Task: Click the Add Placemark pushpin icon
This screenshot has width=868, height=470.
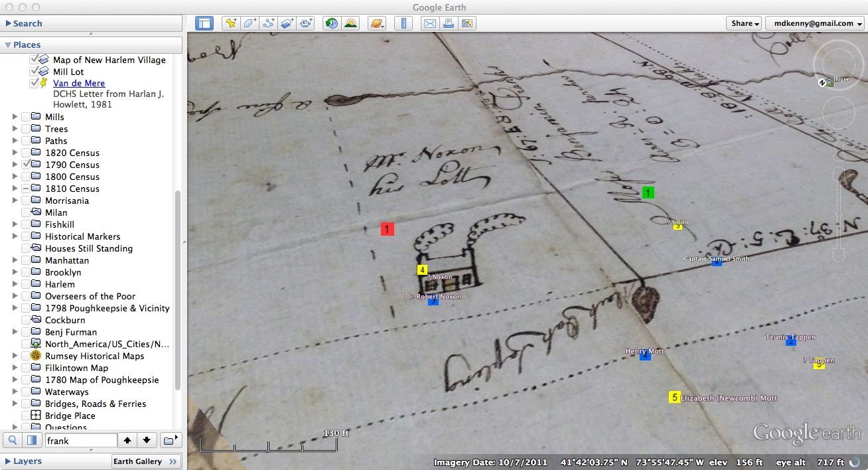Action: pos(230,23)
